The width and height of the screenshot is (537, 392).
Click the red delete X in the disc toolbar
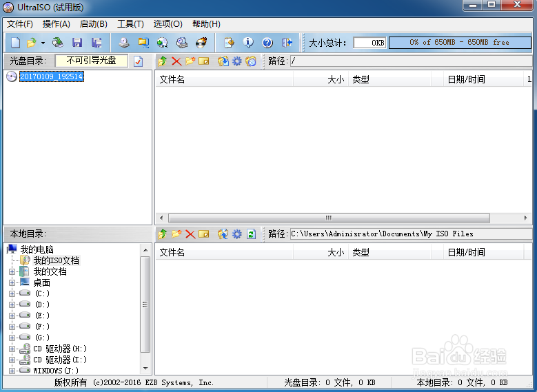click(176, 61)
